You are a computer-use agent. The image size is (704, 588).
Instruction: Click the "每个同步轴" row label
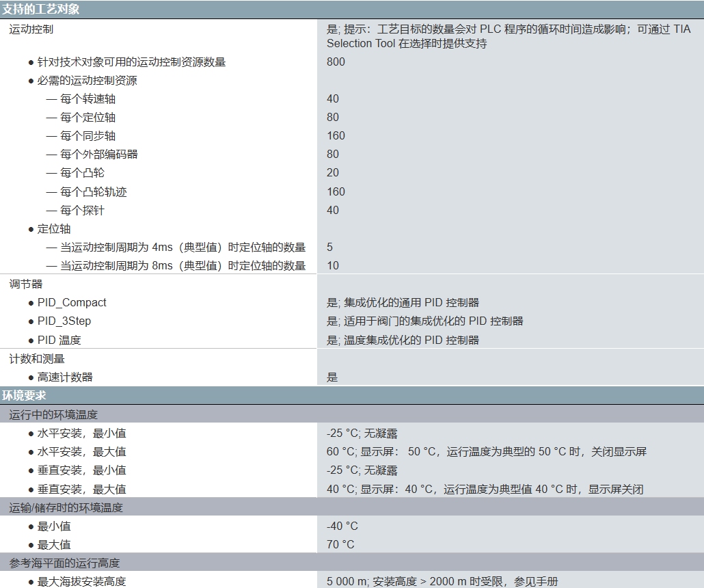click(87, 136)
